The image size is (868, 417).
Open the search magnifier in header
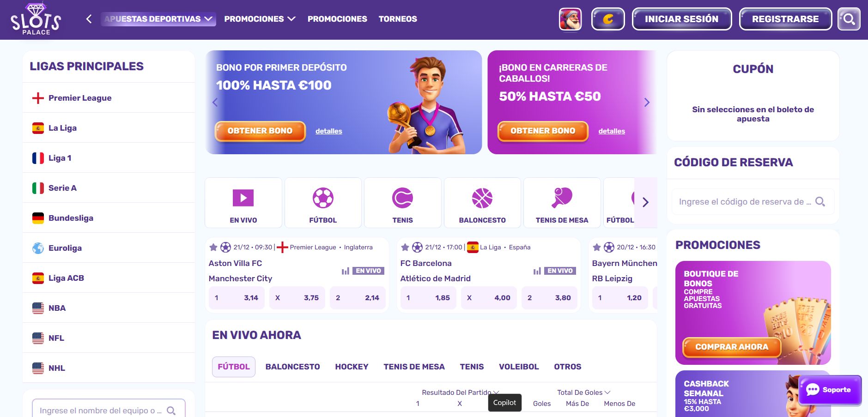(x=849, y=19)
